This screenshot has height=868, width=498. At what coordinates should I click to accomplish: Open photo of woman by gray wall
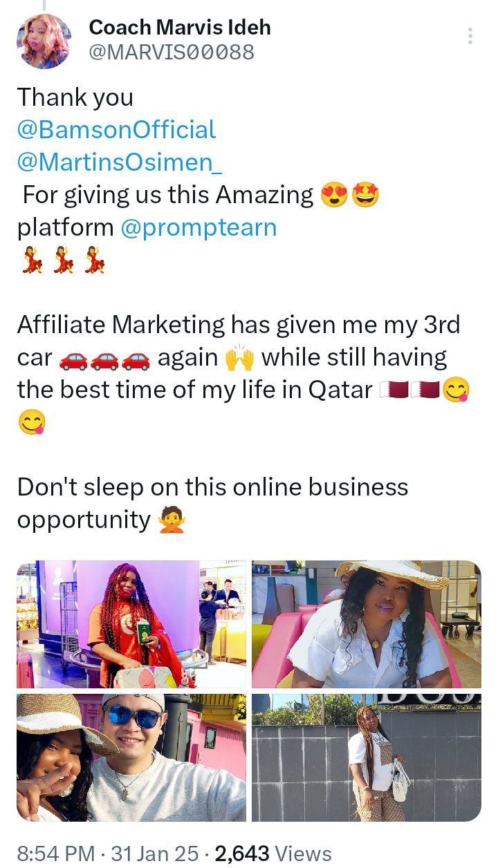pyautogui.click(x=367, y=757)
